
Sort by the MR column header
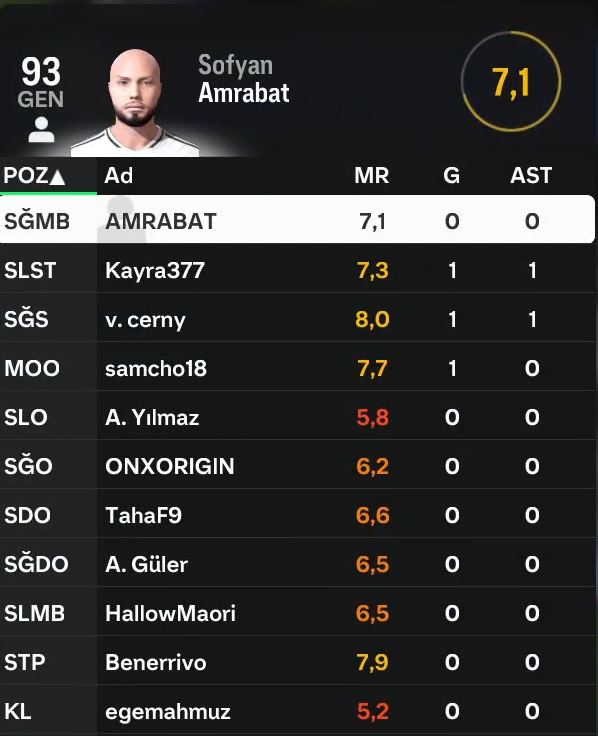[371, 176]
